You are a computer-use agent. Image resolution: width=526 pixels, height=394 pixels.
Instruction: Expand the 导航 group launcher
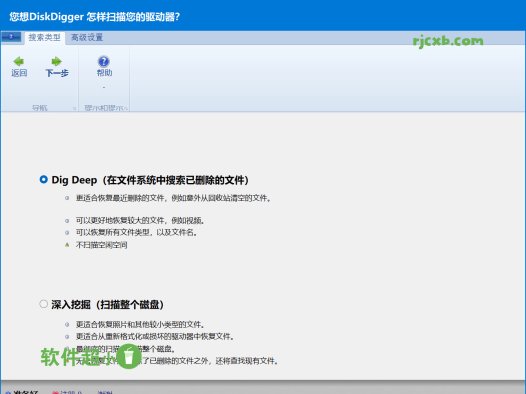click(x=74, y=108)
